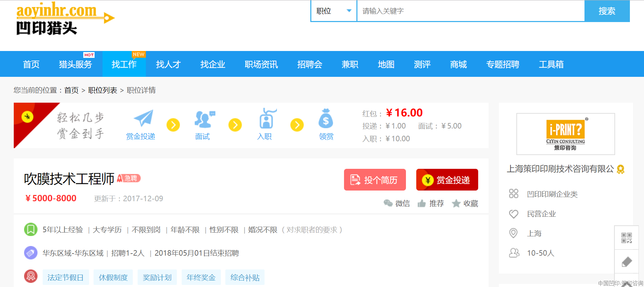Click the keyword search input field

471,11
